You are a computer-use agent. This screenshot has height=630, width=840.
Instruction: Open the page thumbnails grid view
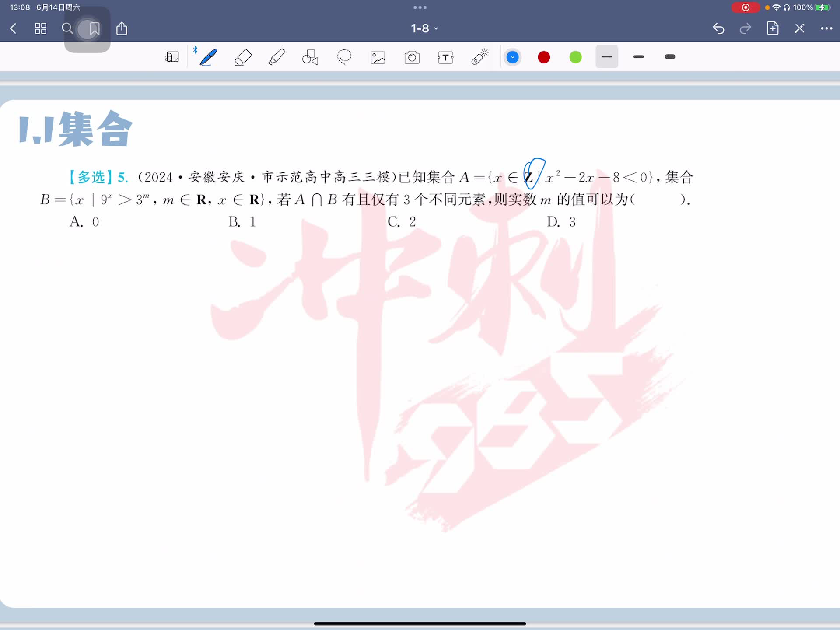tap(41, 29)
